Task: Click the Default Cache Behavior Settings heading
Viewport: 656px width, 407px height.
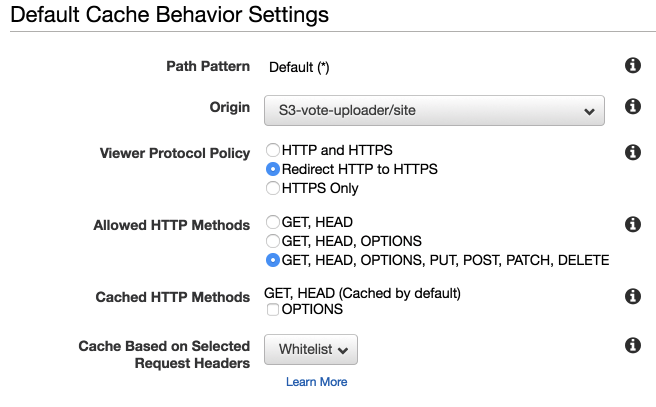Action: 169,15
